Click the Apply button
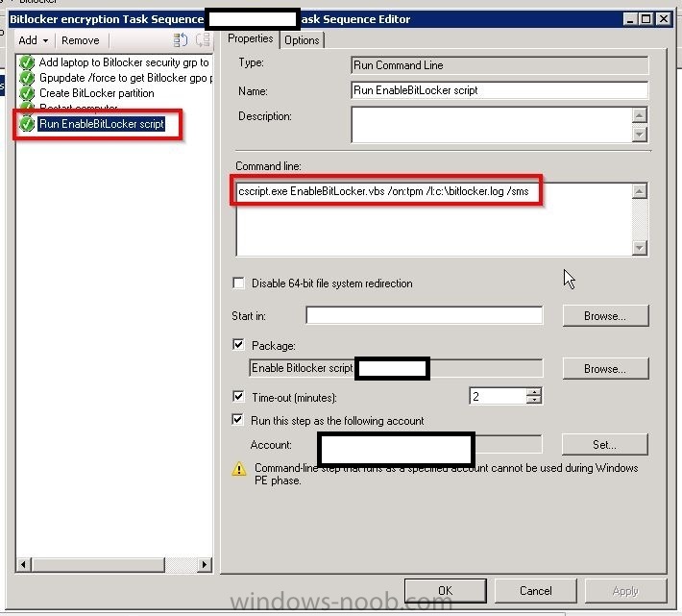This screenshot has width=682, height=616. 625,591
